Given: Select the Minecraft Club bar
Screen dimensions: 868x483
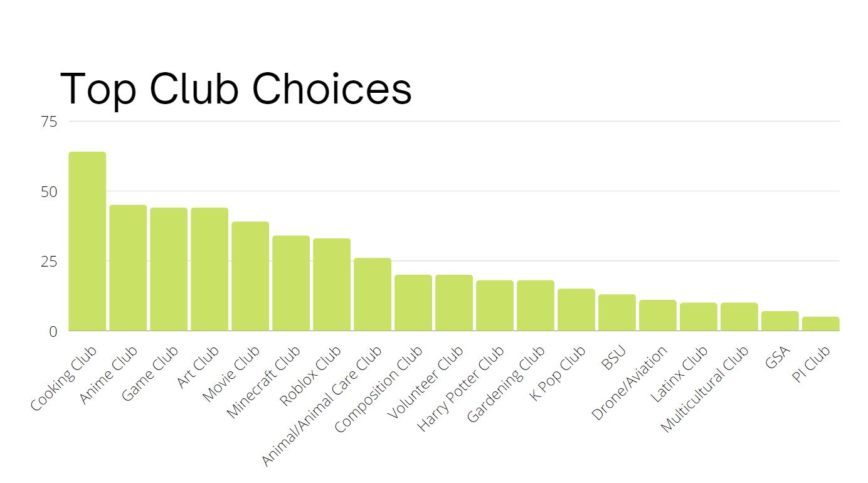Looking at the screenshot, I should point(291,283).
